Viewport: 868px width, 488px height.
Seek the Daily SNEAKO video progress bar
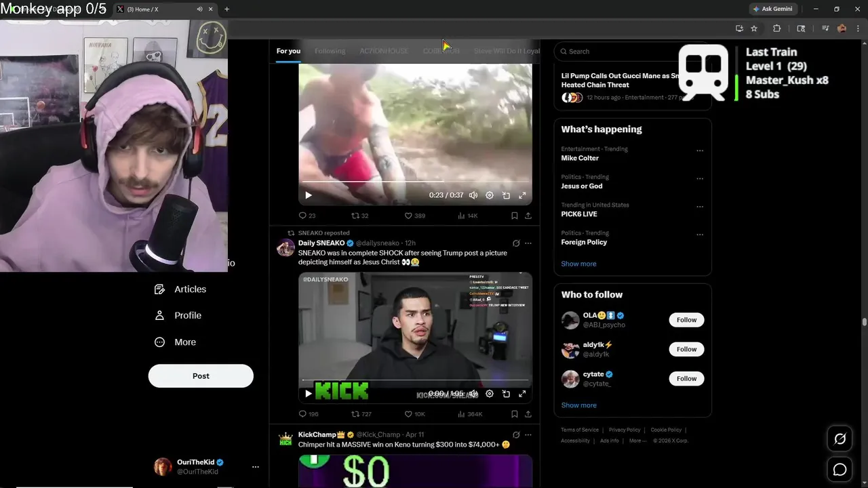pyautogui.click(x=415, y=380)
